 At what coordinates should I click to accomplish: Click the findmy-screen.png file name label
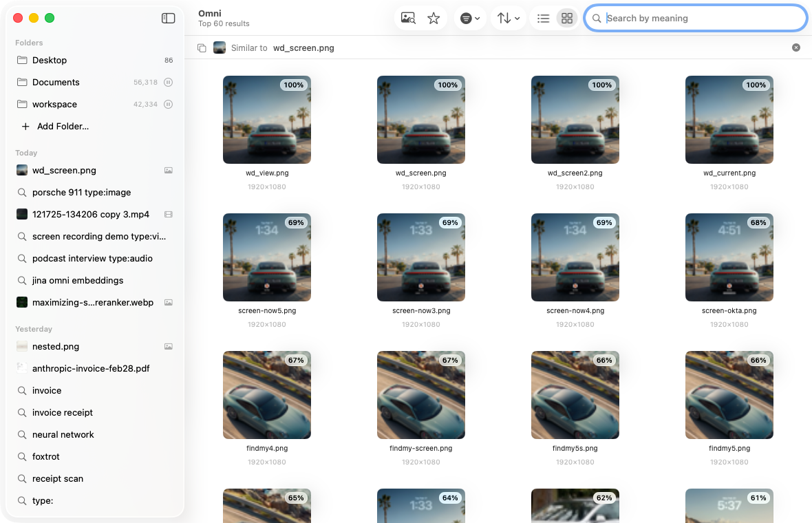pyautogui.click(x=421, y=449)
